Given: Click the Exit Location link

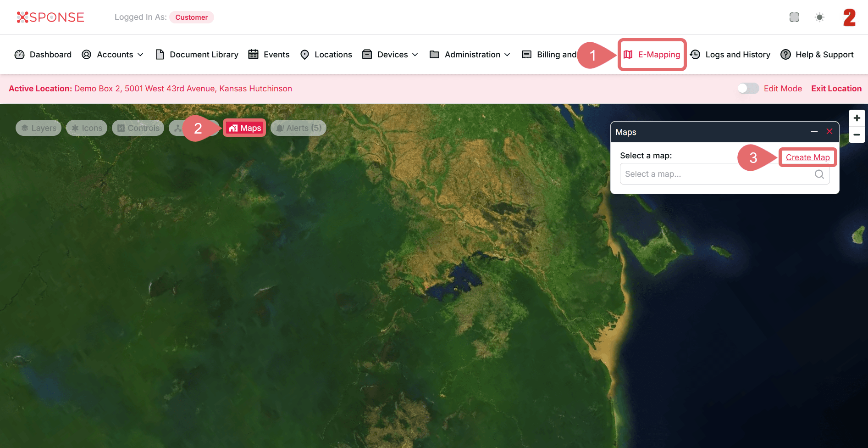Looking at the screenshot, I should (836, 89).
